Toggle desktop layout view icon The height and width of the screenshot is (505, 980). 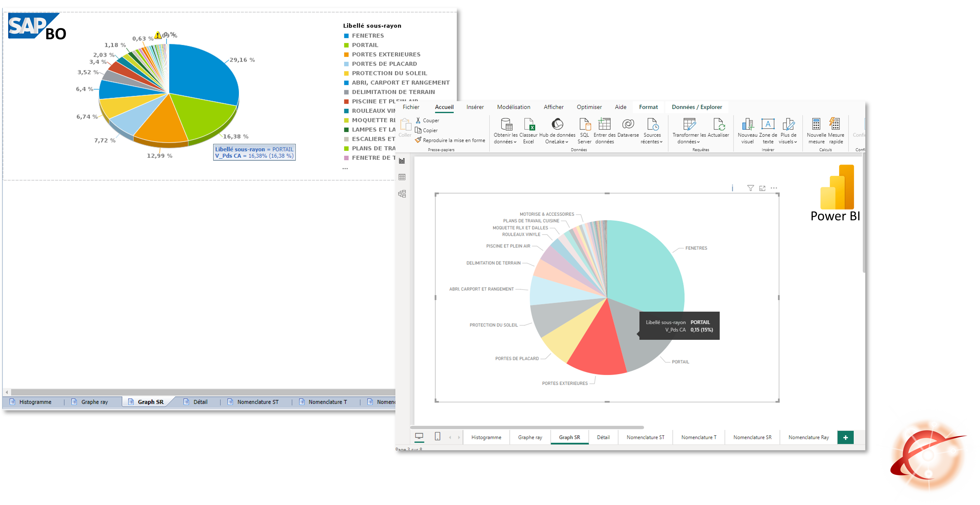click(419, 436)
